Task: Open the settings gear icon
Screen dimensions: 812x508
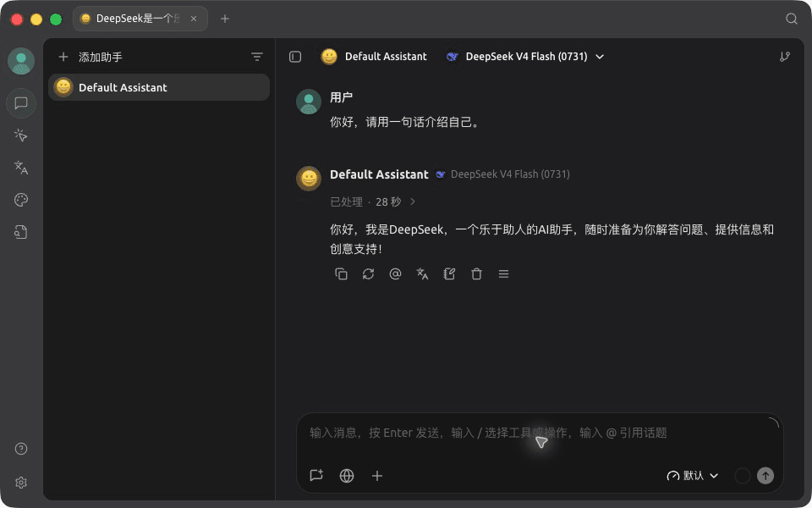Action: [x=21, y=483]
